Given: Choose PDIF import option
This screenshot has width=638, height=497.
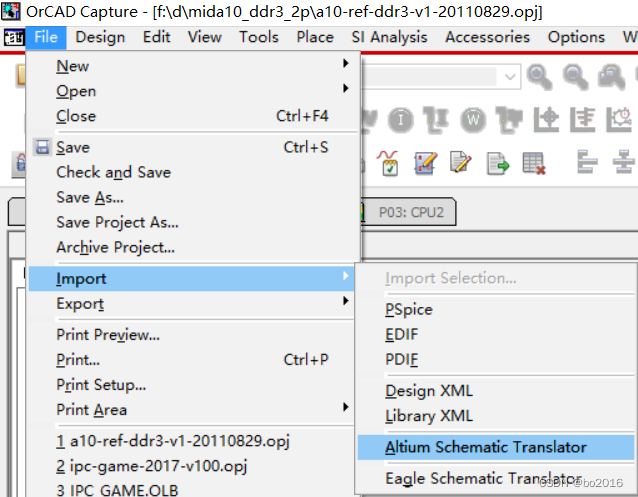Looking at the screenshot, I should pos(496,359).
